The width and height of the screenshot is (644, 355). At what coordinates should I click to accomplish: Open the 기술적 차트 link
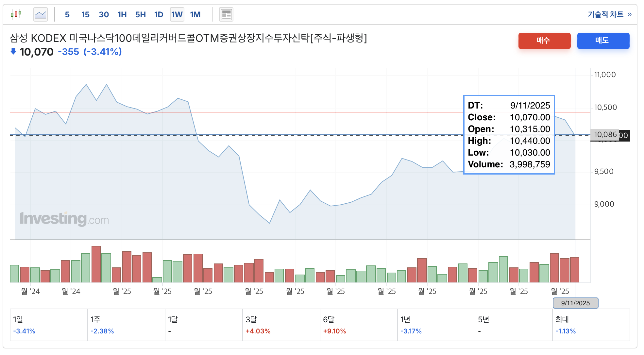point(605,14)
